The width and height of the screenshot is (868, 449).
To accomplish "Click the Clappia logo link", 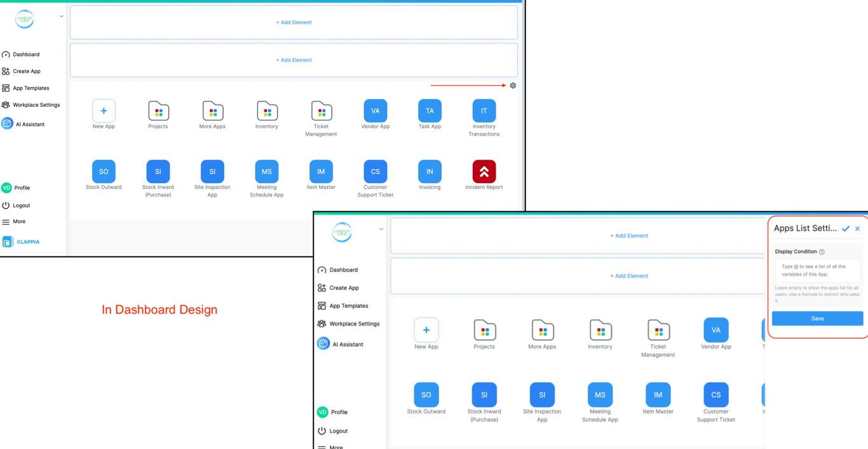I will 21,242.
